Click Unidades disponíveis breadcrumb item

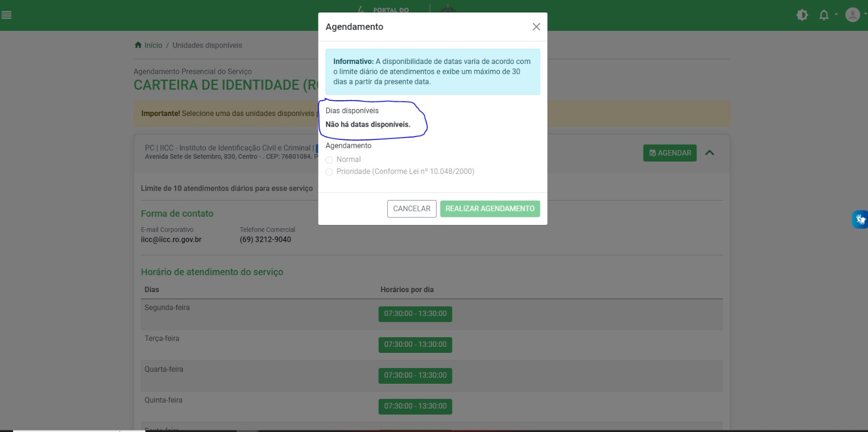[207, 45]
